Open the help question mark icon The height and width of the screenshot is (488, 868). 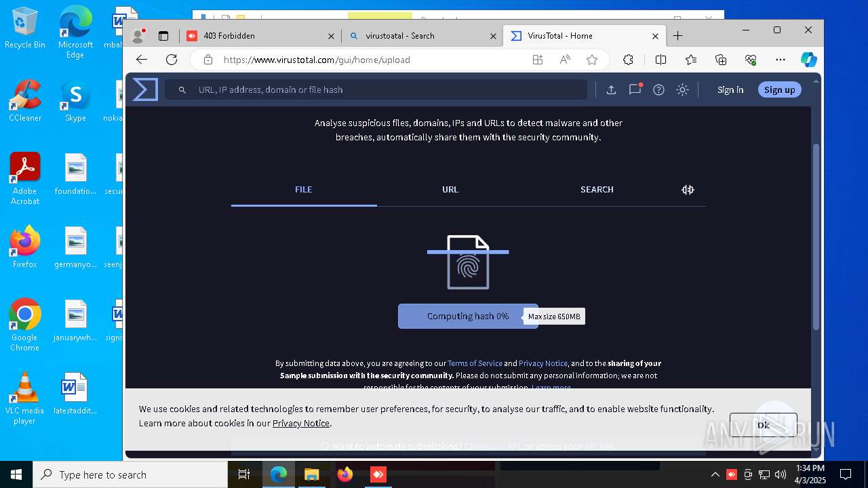tap(658, 89)
